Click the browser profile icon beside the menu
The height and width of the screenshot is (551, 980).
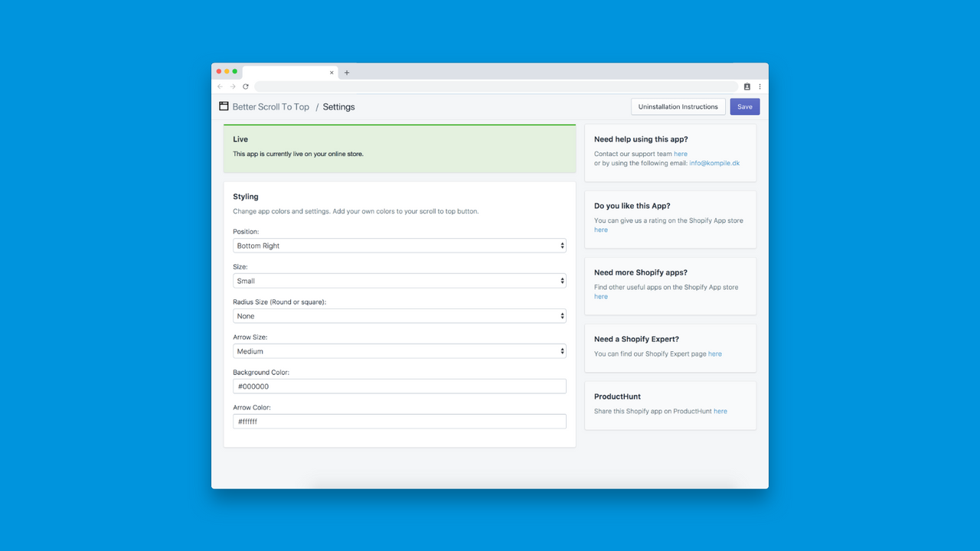(746, 86)
